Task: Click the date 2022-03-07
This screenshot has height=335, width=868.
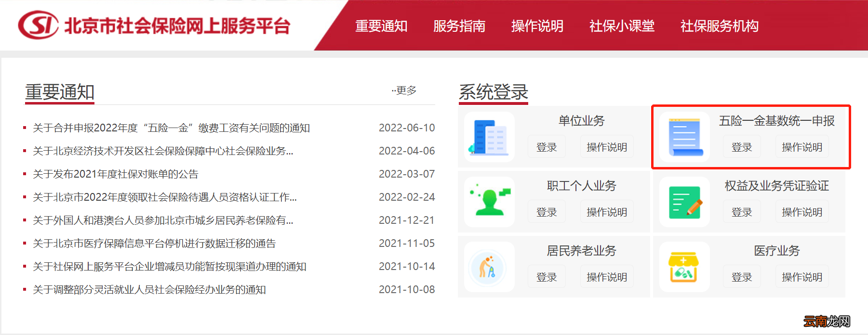Action: click(x=407, y=174)
